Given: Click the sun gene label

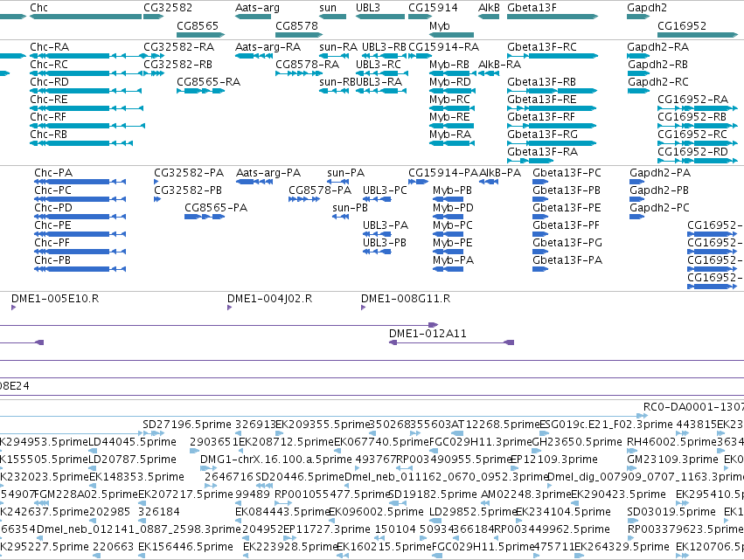Looking at the screenshot, I should point(328,8).
